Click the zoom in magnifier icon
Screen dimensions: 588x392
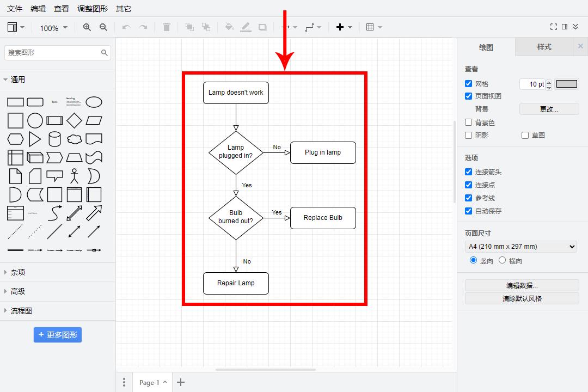(x=87, y=27)
